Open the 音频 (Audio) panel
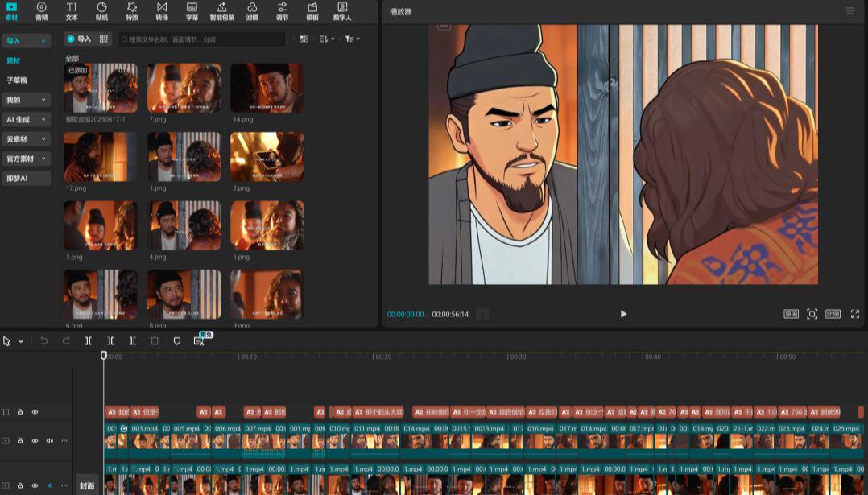 tap(40, 11)
